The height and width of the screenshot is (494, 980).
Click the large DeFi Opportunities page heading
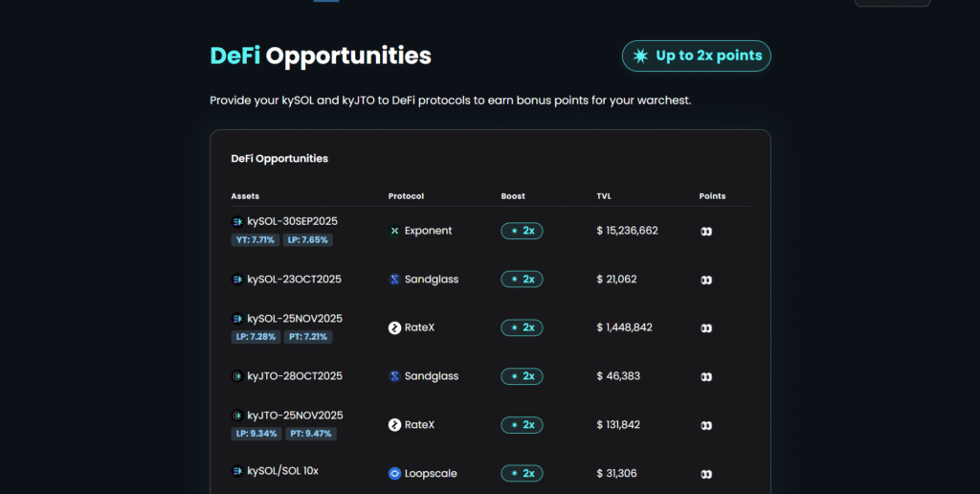[321, 56]
